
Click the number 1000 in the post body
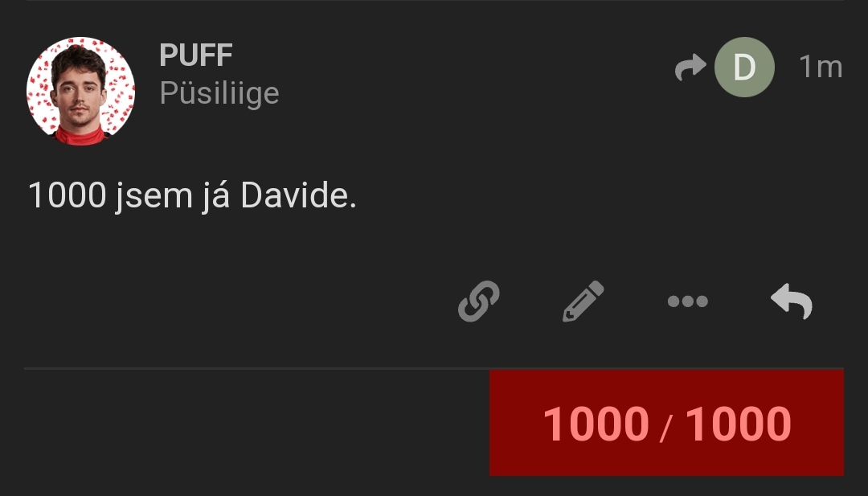coord(67,195)
